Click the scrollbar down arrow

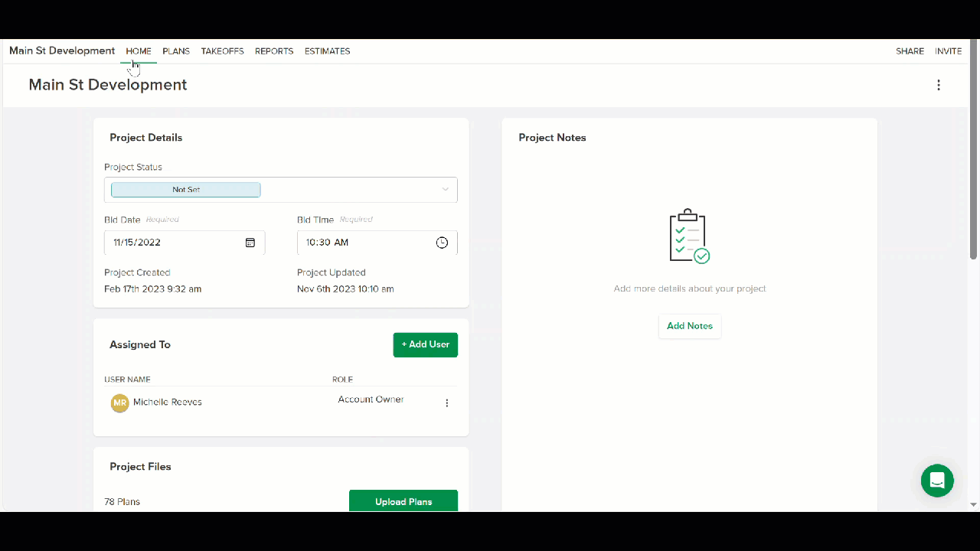tap(974, 505)
